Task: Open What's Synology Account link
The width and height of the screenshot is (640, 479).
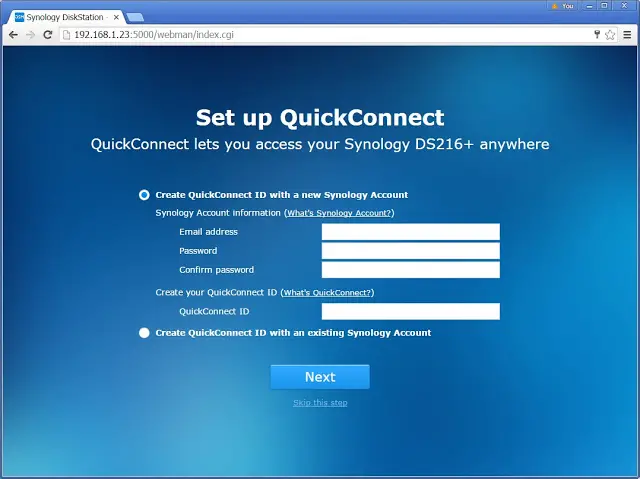Action: pyautogui.click(x=339, y=213)
